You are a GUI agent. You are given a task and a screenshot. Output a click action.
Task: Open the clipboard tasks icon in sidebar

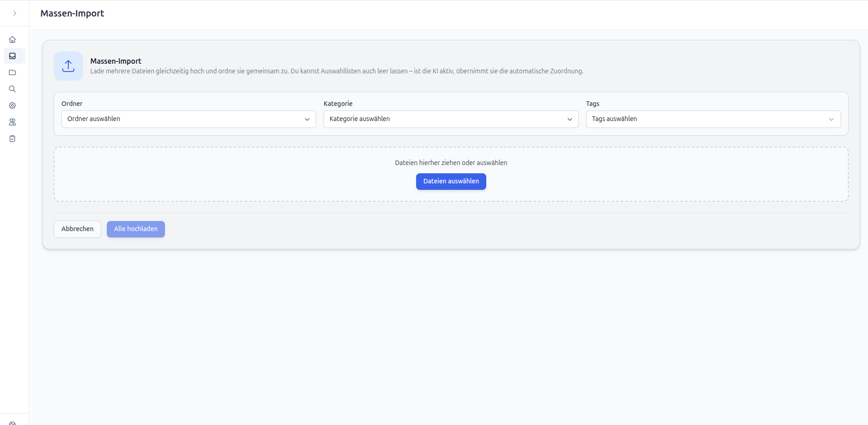click(x=12, y=138)
